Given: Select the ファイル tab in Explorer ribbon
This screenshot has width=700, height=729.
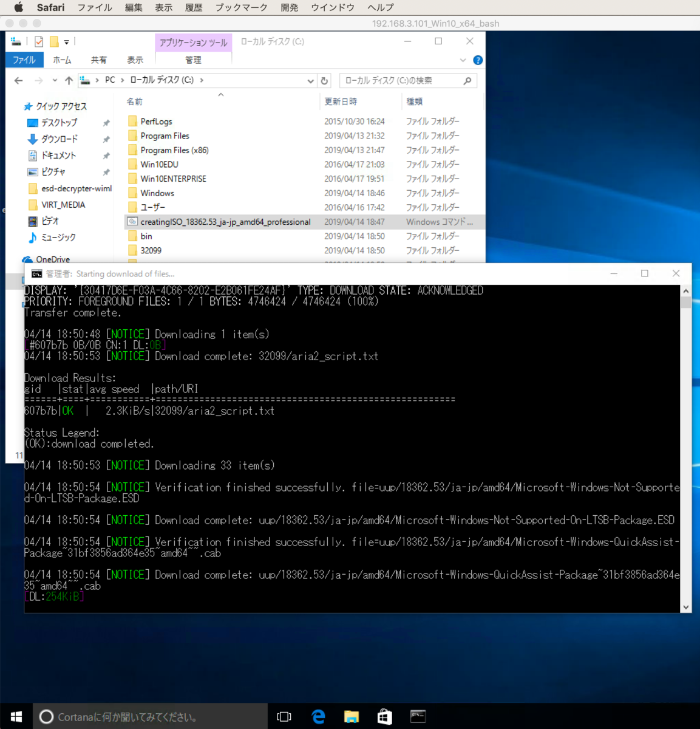Looking at the screenshot, I should (x=24, y=60).
